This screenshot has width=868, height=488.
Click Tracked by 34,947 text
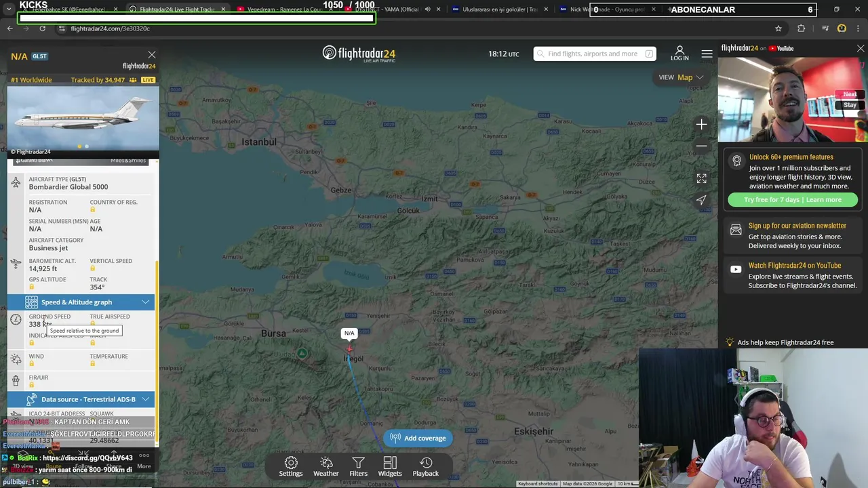98,80
